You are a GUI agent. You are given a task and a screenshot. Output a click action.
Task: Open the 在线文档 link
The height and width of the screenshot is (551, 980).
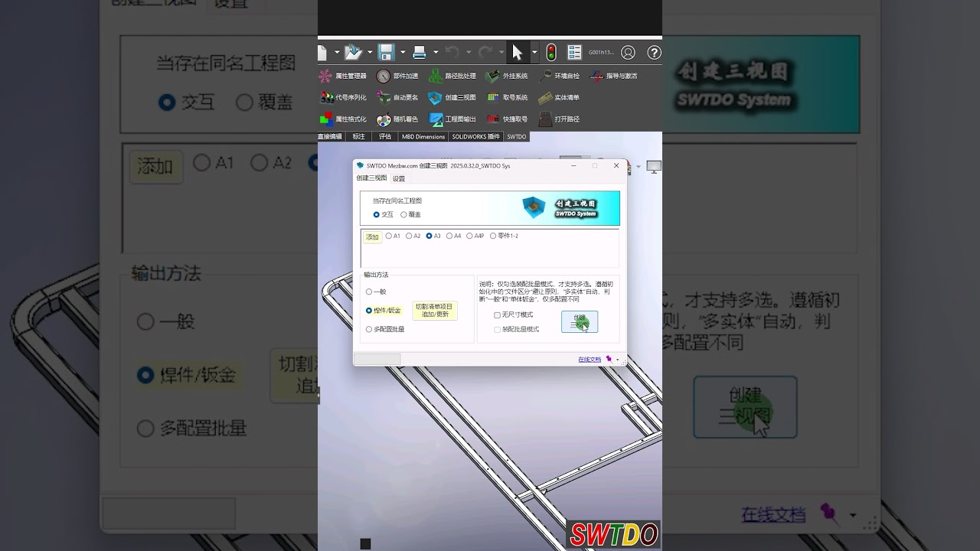pyautogui.click(x=590, y=359)
